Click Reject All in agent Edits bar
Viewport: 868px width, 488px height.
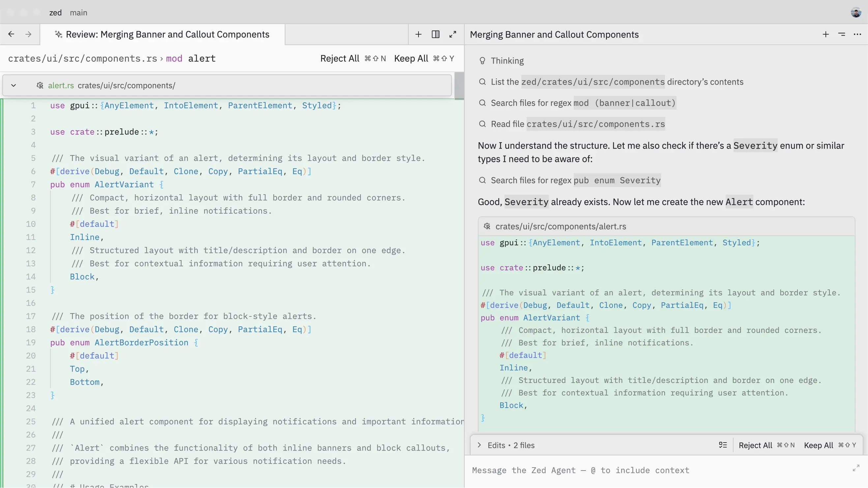point(755,445)
